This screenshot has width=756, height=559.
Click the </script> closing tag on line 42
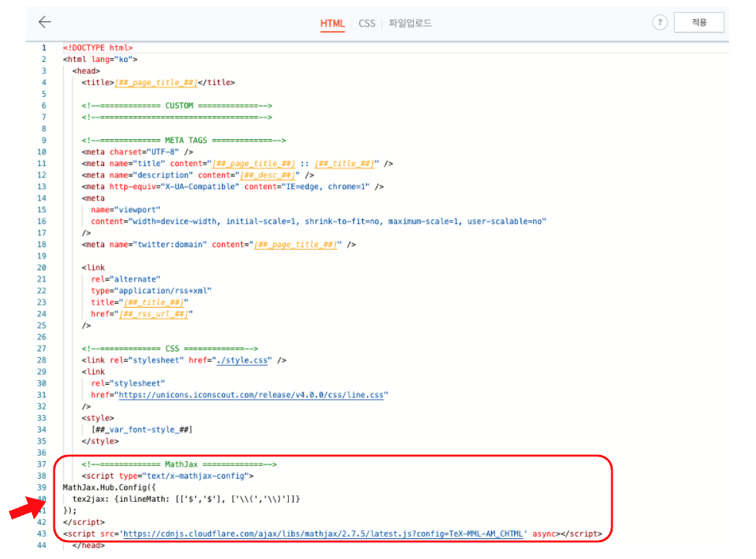(x=84, y=522)
